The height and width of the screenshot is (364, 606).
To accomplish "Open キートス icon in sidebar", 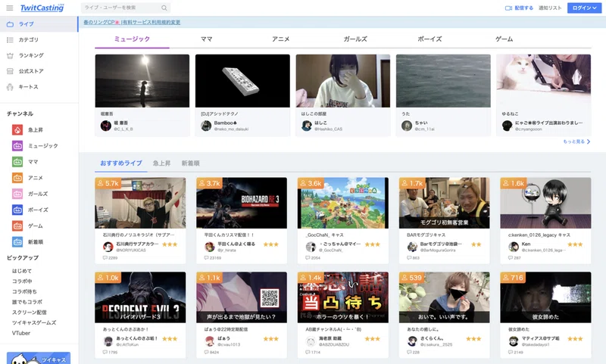I will click(10, 87).
